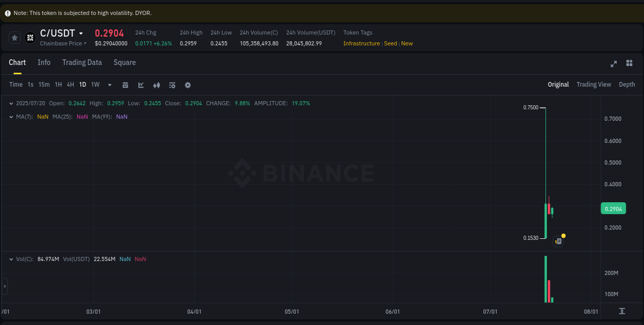Select the 1W timeframe
The width and height of the screenshot is (644, 325).
(95, 85)
